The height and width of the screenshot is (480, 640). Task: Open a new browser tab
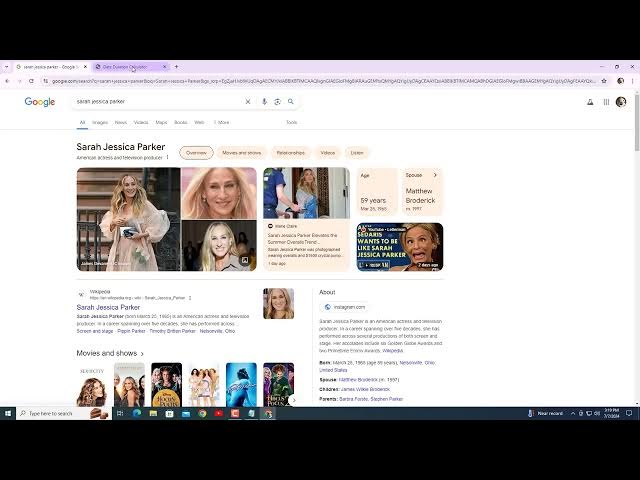178,67
